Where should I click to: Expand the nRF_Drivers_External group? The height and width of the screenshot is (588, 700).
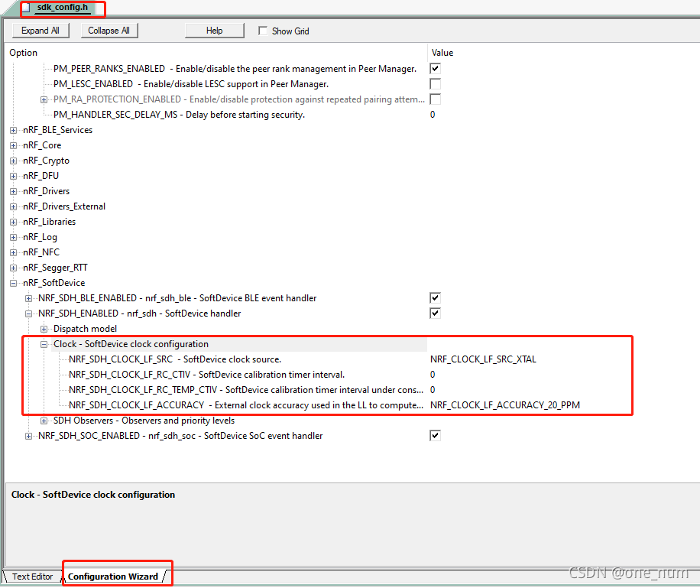[x=14, y=207]
